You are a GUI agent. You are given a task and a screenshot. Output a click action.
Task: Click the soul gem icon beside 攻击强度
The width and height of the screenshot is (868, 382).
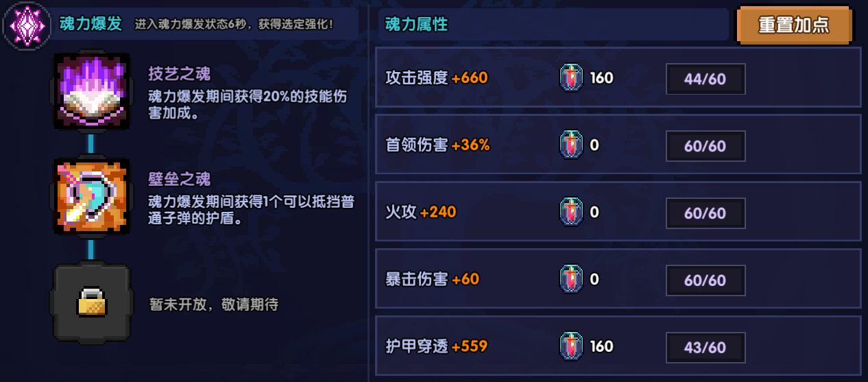571,78
